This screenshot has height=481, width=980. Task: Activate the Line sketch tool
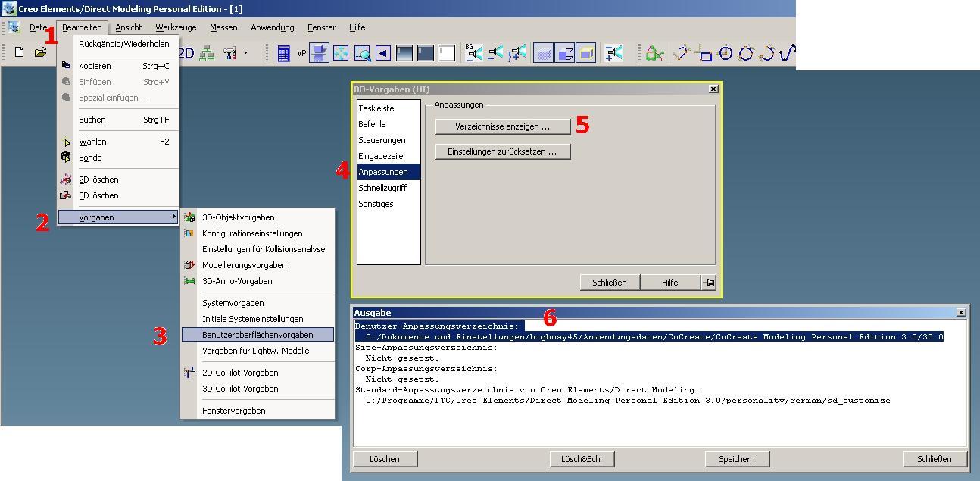click(681, 53)
